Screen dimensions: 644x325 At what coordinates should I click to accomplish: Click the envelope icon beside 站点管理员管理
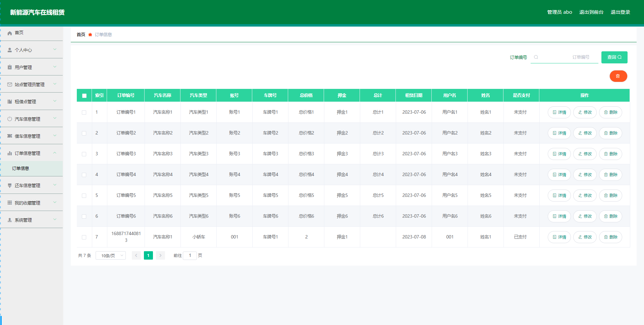point(10,85)
